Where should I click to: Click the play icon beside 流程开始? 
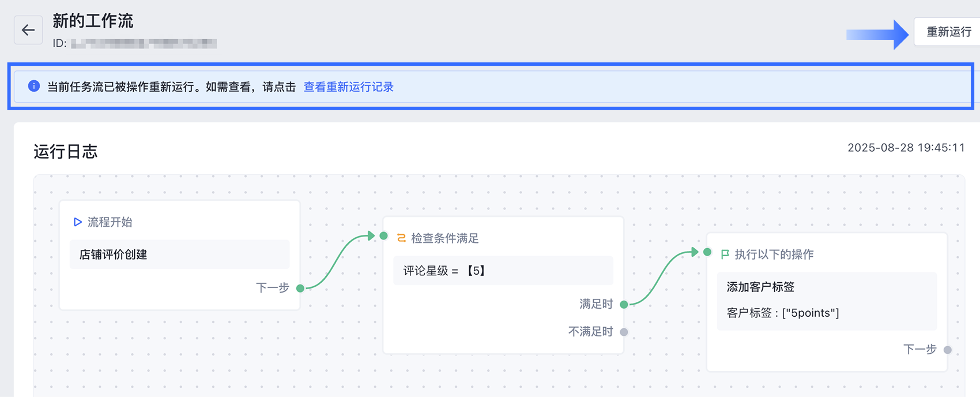point(77,222)
